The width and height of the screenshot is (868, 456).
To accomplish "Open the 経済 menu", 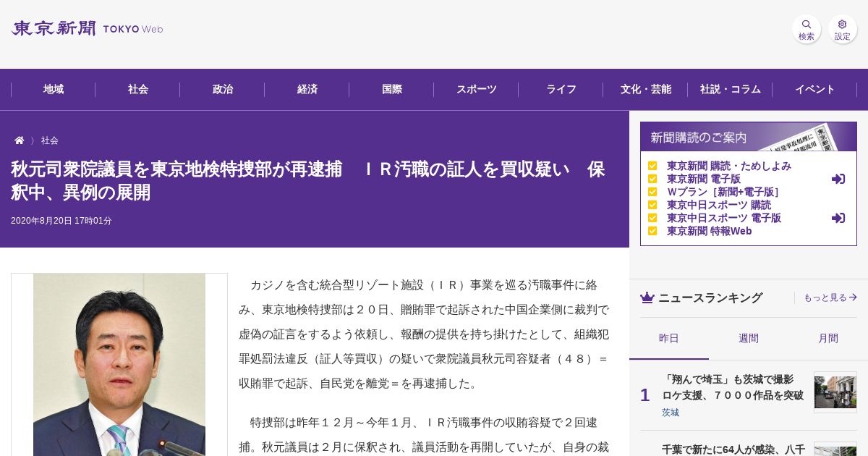I will click(307, 90).
